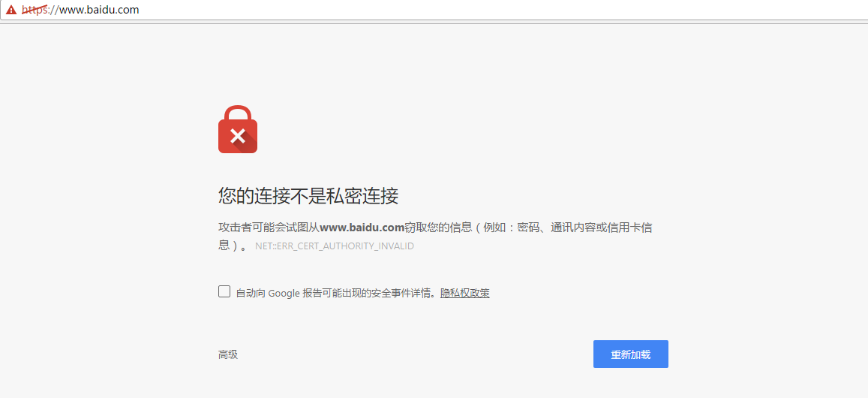Click the red warning triangle in address bar
The image size is (868, 398).
click(x=11, y=10)
